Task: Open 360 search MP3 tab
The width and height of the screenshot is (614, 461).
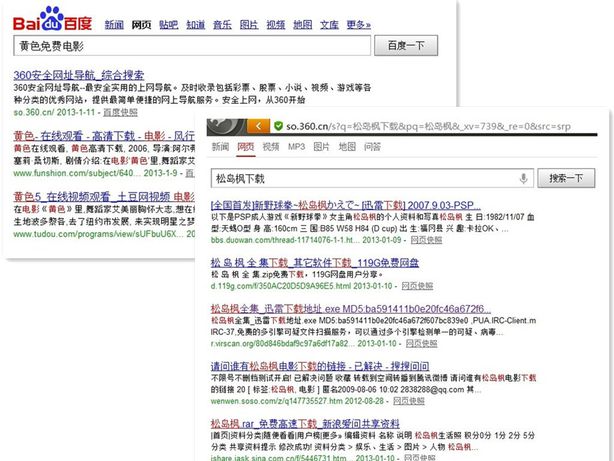Action: click(x=296, y=147)
